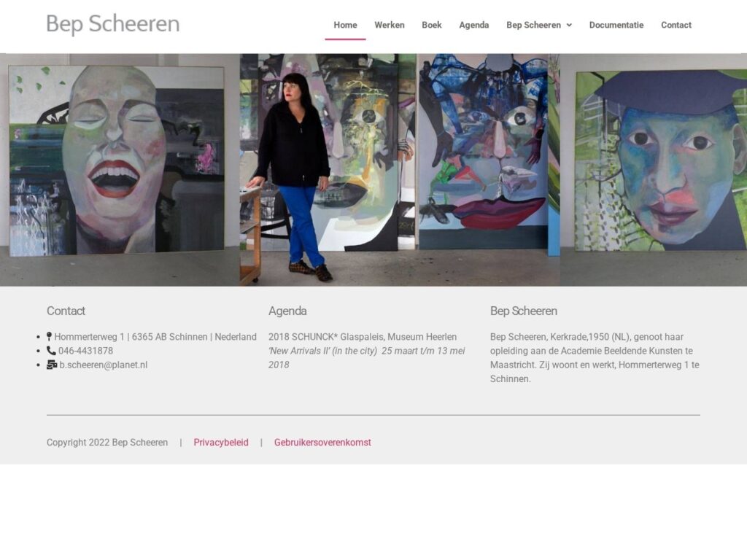Open the Gebruikersovereenkomst link
Screen dimensions: 747x560
coord(322,443)
